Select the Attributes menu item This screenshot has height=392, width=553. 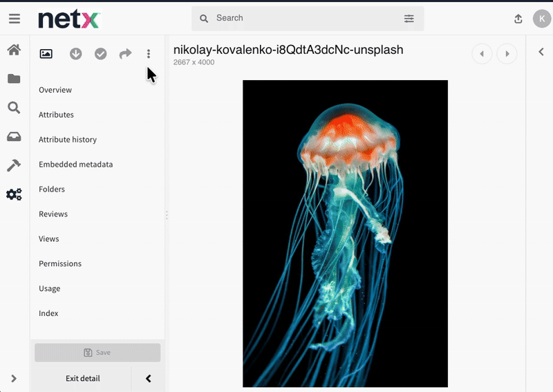click(x=56, y=115)
